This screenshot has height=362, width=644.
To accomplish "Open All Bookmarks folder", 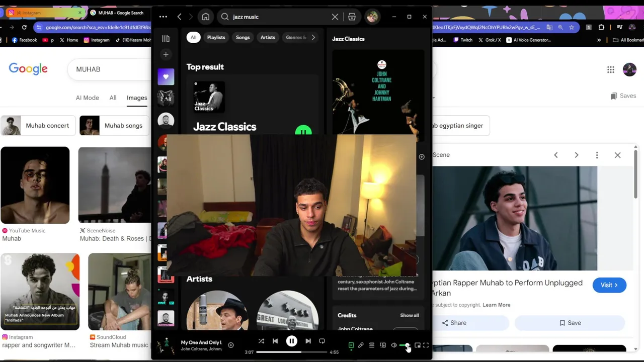I will point(627,40).
